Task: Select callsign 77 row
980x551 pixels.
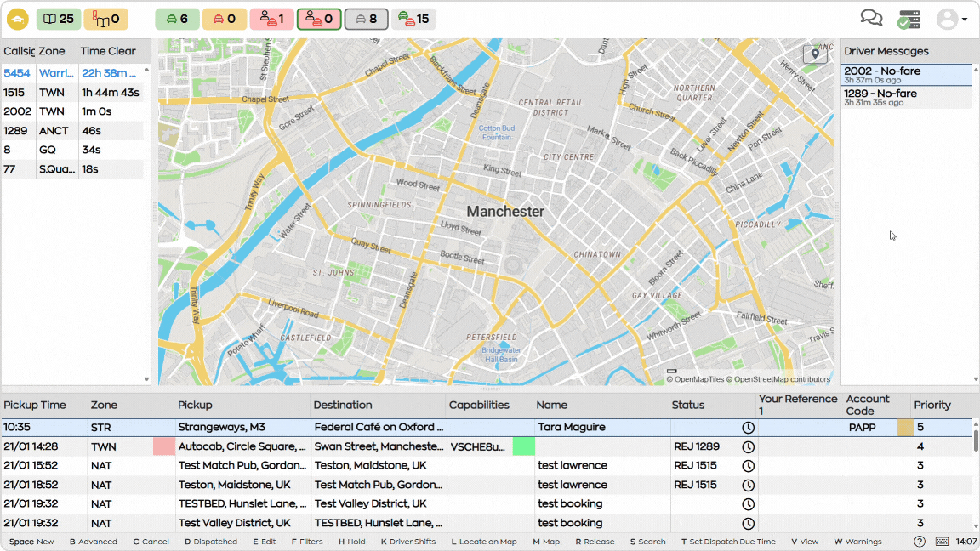Action: (x=72, y=169)
